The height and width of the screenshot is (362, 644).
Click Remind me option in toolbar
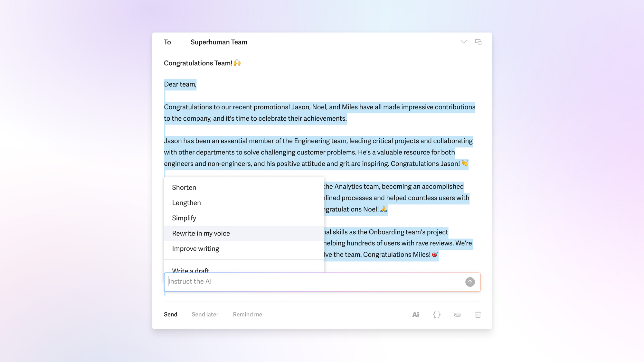click(x=247, y=314)
